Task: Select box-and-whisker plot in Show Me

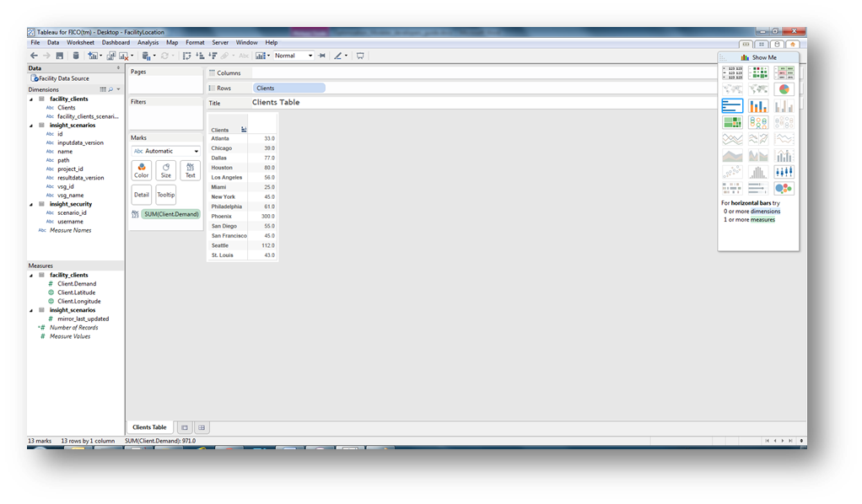Action: point(784,172)
